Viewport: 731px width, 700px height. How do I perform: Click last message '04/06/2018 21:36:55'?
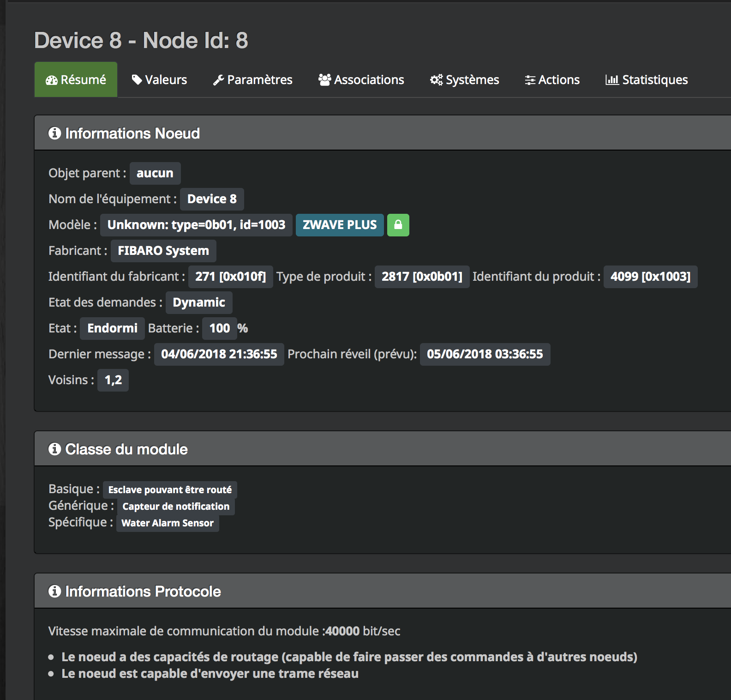(x=219, y=354)
